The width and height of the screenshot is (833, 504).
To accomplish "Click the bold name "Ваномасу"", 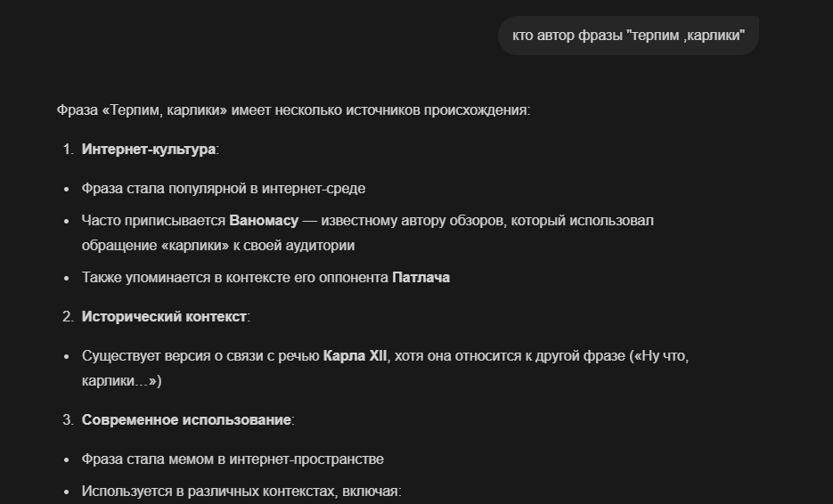I will click(264, 220).
